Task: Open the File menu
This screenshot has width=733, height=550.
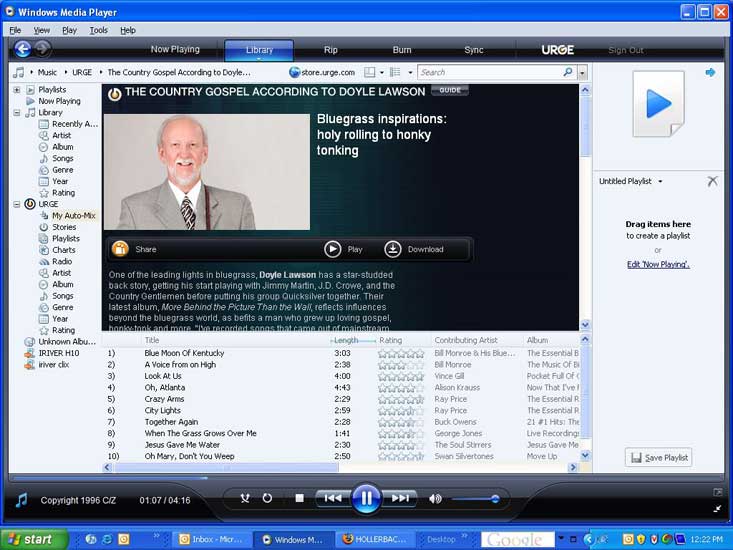Action: [x=15, y=30]
